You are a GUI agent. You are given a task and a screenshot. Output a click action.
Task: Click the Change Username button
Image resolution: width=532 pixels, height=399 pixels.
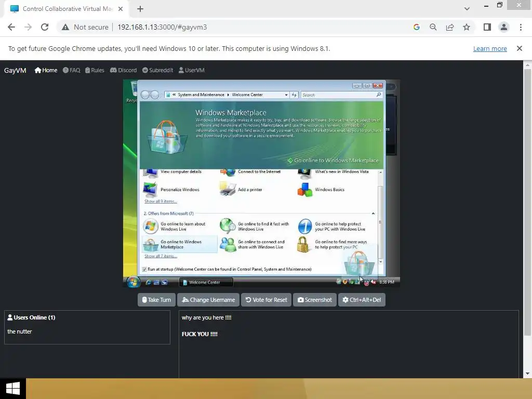(208, 300)
